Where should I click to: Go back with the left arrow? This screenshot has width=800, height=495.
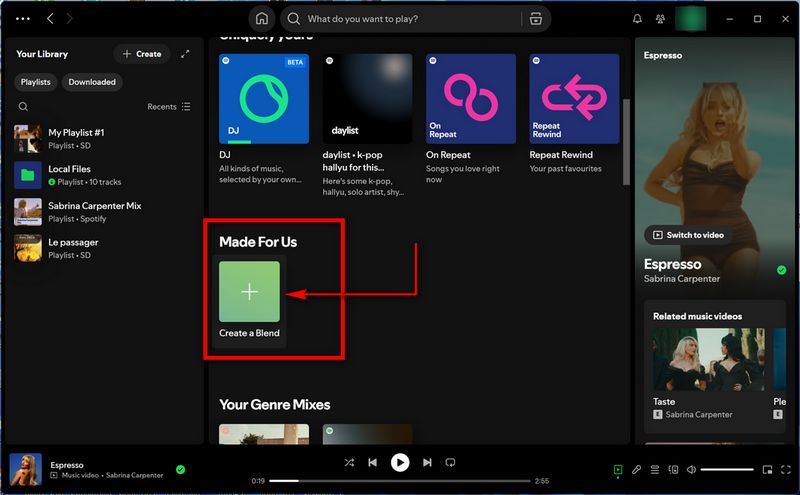(x=50, y=19)
